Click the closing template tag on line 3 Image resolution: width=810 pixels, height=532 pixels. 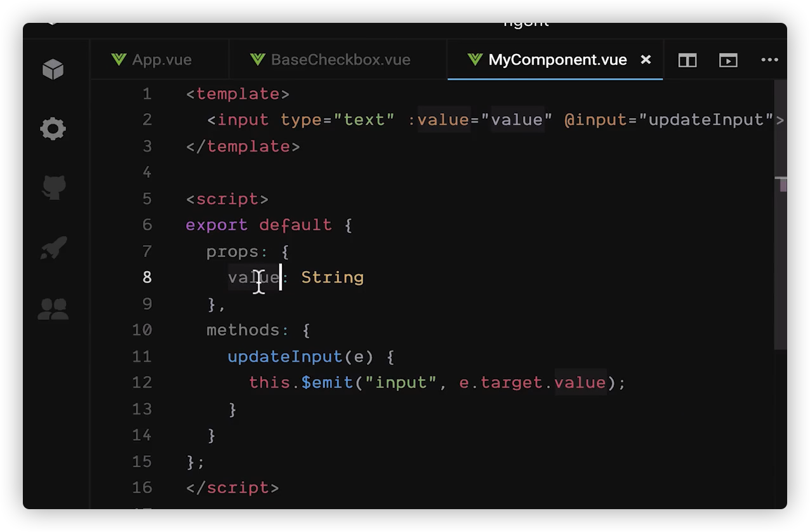243,146
